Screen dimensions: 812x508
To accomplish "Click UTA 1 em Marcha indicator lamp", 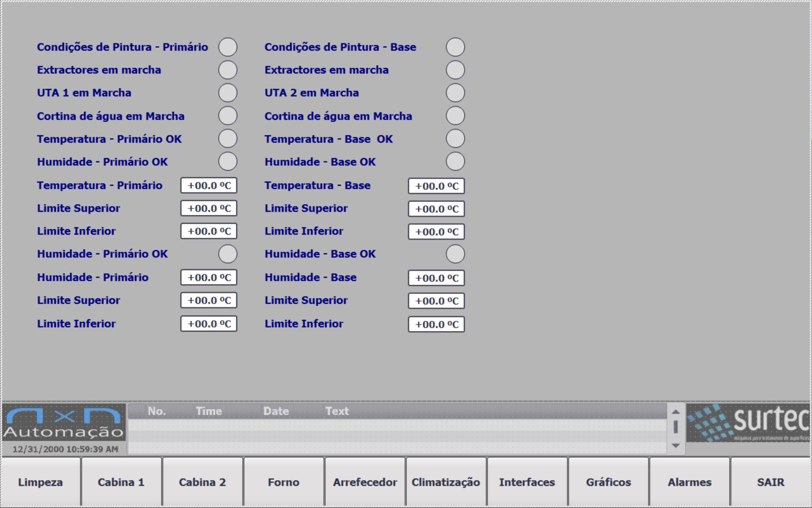I will 227,93.
